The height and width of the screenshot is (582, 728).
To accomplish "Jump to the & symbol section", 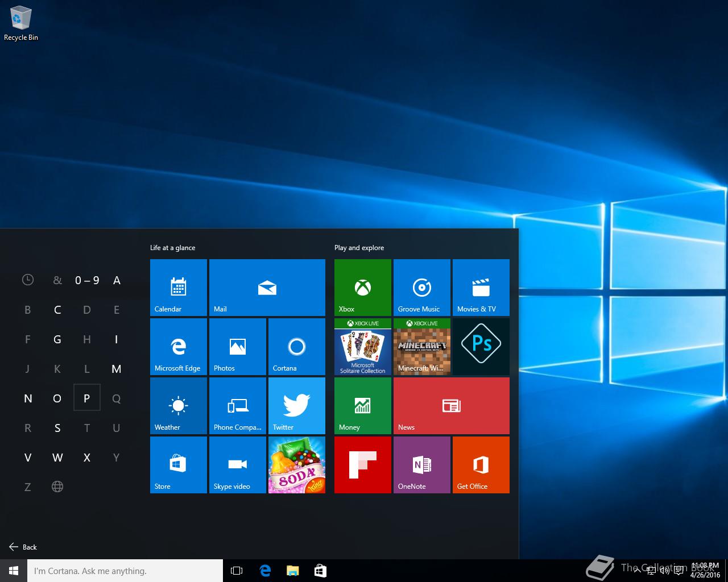I will coord(57,280).
